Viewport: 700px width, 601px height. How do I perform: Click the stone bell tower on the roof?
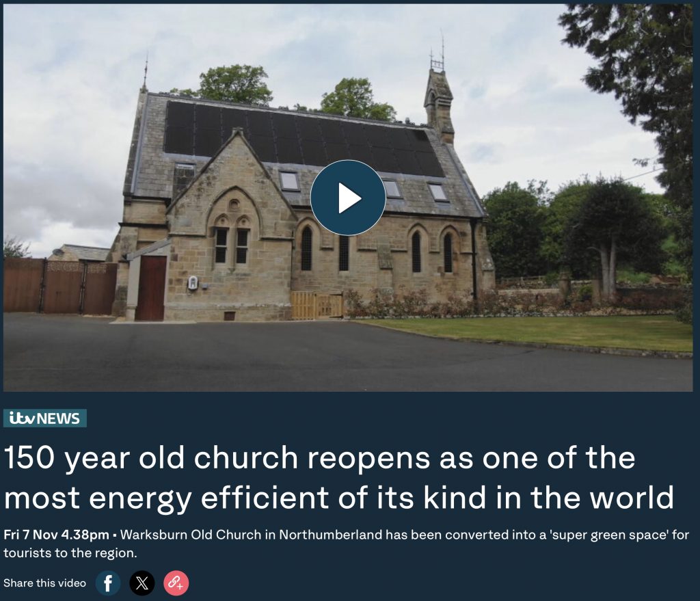[x=439, y=105]
